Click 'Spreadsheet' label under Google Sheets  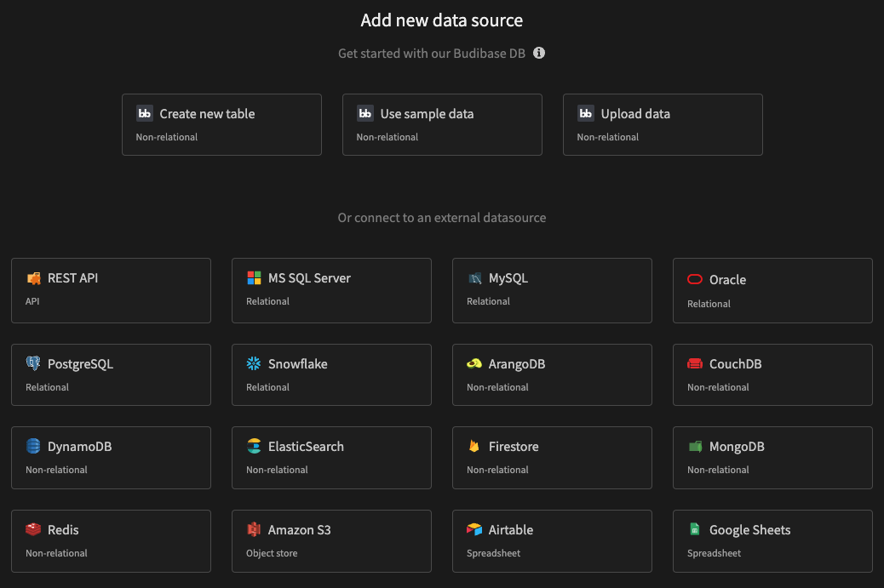click(714, 553)
